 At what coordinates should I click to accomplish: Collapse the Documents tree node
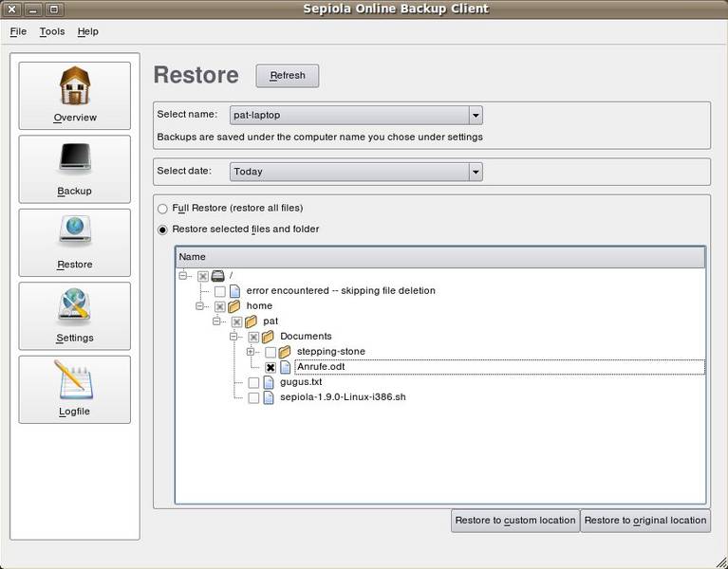coord(233,337)
